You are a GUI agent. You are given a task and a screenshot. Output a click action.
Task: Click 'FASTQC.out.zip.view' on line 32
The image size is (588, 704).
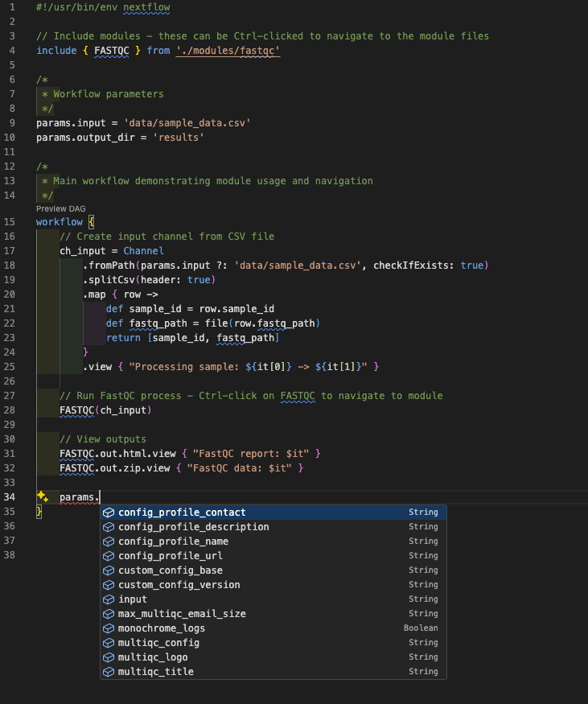(115, 468)
